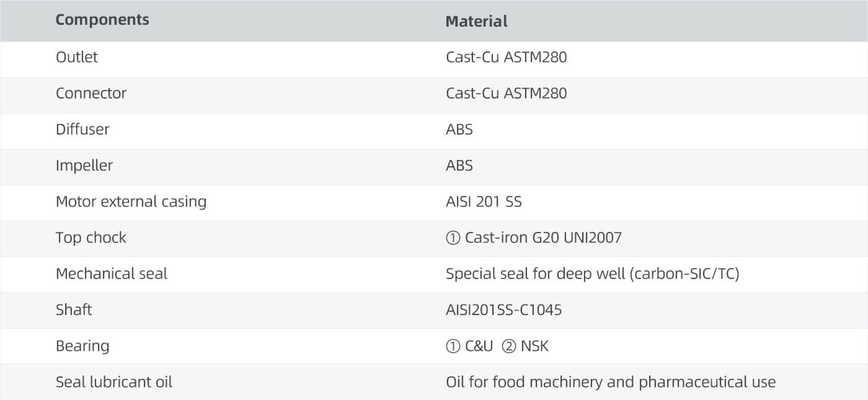
Task: Click circled number 2 before NSK
Action: tap(508, 347)
